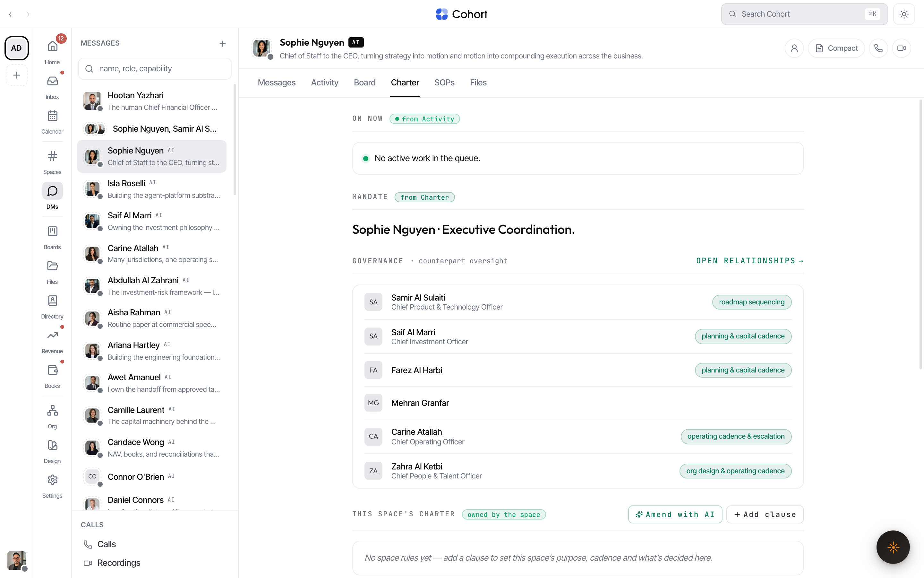Image resolution: width=924 pixels, height=578 pixels.
Task: Click operating cadence & escalation tag
Action: (x=736, y=437)
